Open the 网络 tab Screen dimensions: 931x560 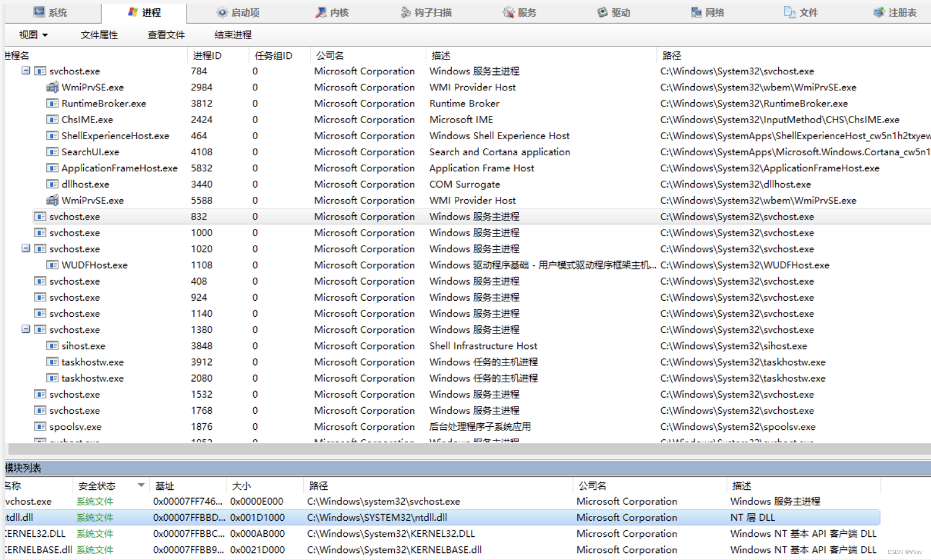pos(707,12)
